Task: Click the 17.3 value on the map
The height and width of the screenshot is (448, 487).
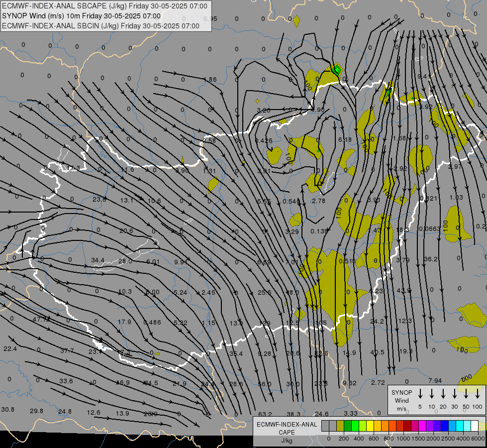Action: pos(73,169)
